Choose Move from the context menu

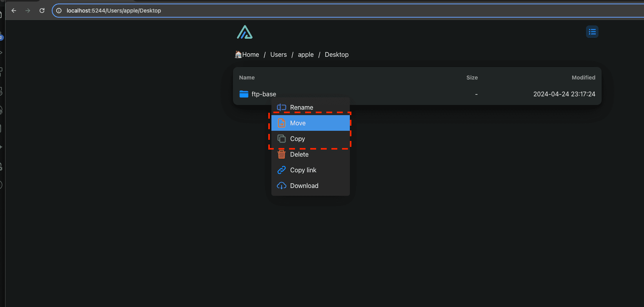pyautogui.click(x=311, y=123)
